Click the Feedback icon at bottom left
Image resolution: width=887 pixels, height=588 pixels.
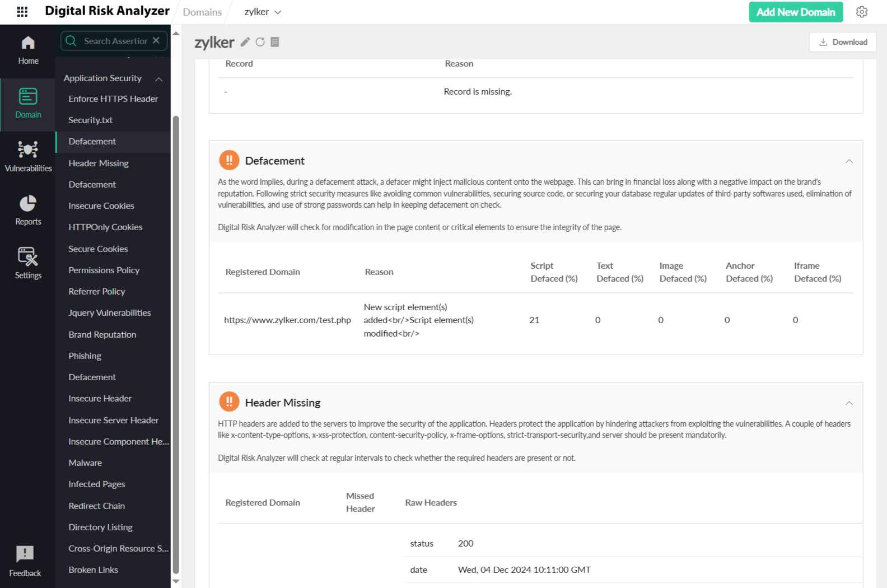(x=25, y=561)
